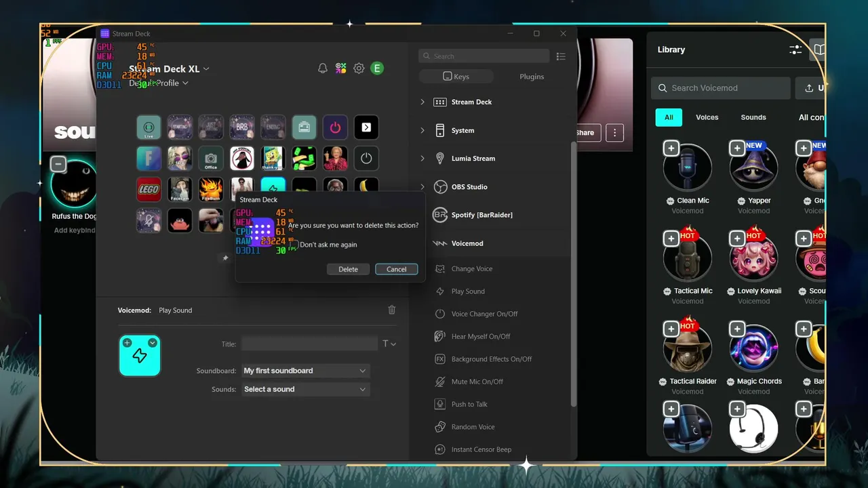Expand the Lumia Stream category
The height and width of the screenshot is (488, 868).
coord(422,158)
